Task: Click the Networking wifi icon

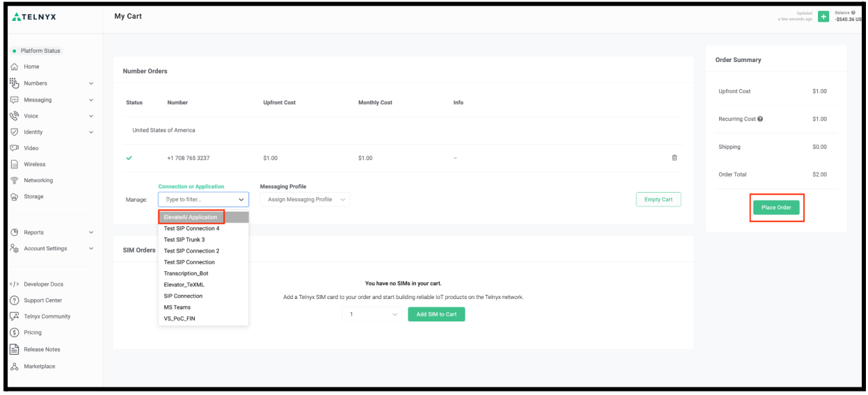Action: pos(14,181)
